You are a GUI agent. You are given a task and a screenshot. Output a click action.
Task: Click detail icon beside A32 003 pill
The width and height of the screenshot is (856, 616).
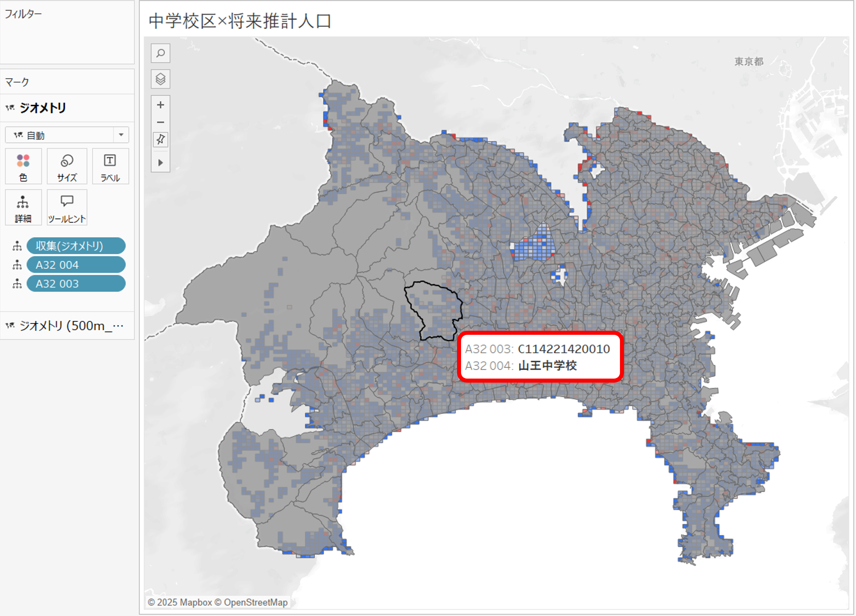click(x=17, y=284)
